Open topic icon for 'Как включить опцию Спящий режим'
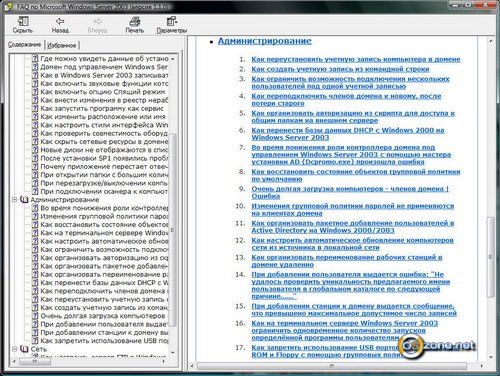500x376 pixels. (x=35, y=92)
